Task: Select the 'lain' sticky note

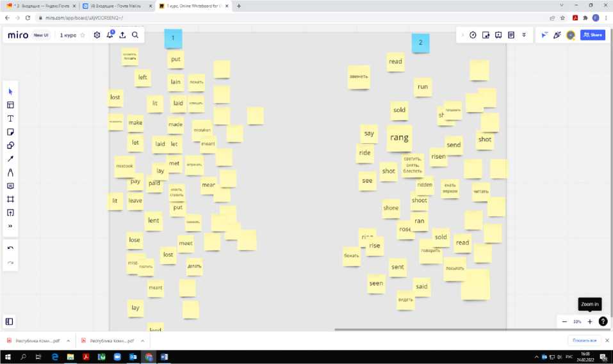Action: click(176, 83)
